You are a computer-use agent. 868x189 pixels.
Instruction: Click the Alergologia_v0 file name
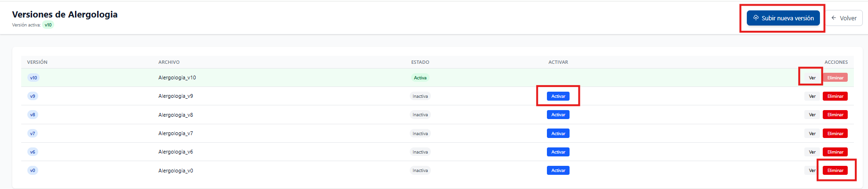click(175, 171)
